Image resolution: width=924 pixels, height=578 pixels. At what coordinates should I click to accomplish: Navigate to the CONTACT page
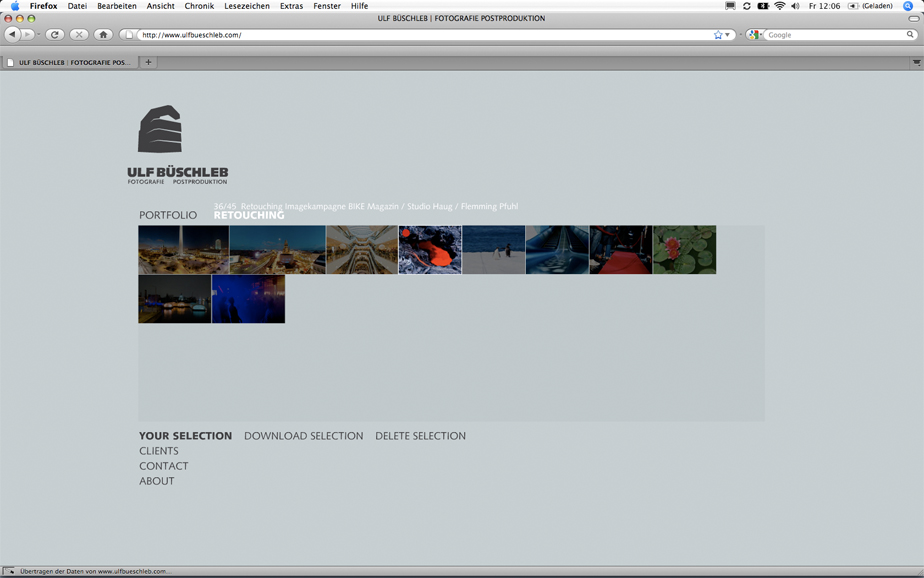click(x=163, y=466)
